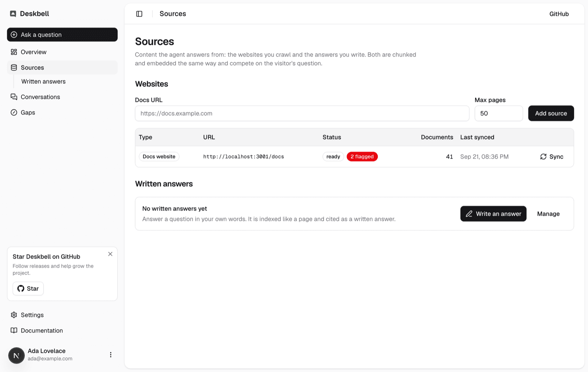Focus the Docs URL input field
The height and width of the screenshot is (372, 588).
coord(302,113)
